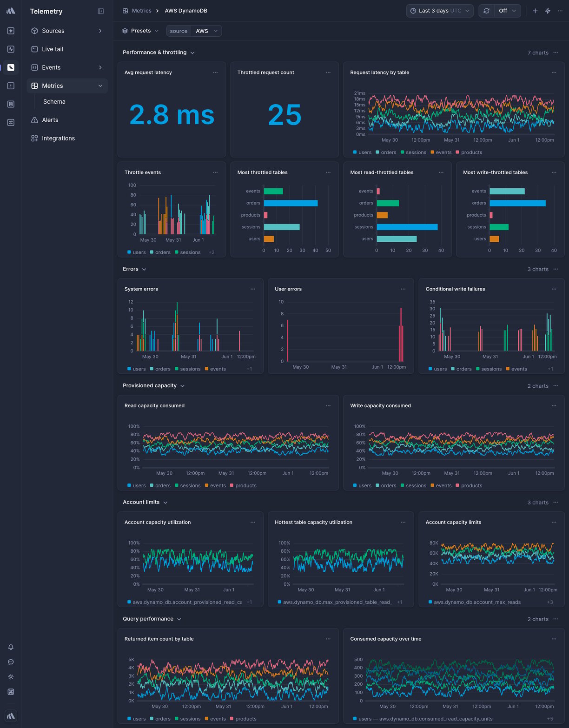Open the dashboard more options menu

(x=560, y=11)
